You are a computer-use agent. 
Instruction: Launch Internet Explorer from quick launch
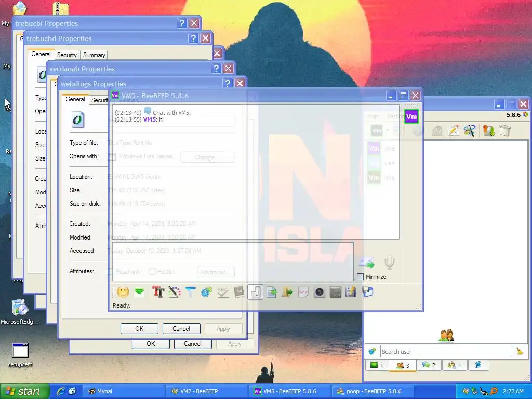coord(61,391)
